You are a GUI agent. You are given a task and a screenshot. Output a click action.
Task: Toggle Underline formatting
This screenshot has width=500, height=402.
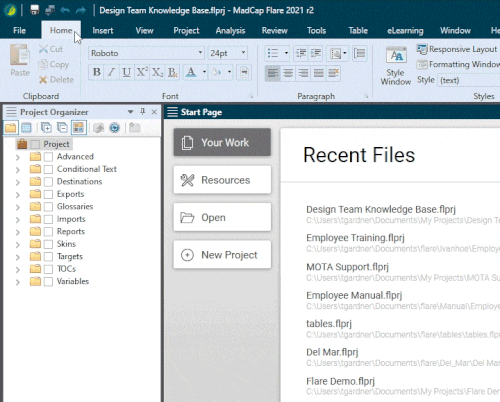(126, 72)
